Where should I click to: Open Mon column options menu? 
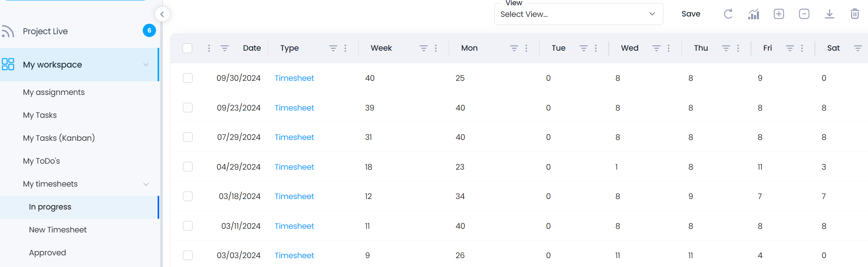(x=526, y=48)
